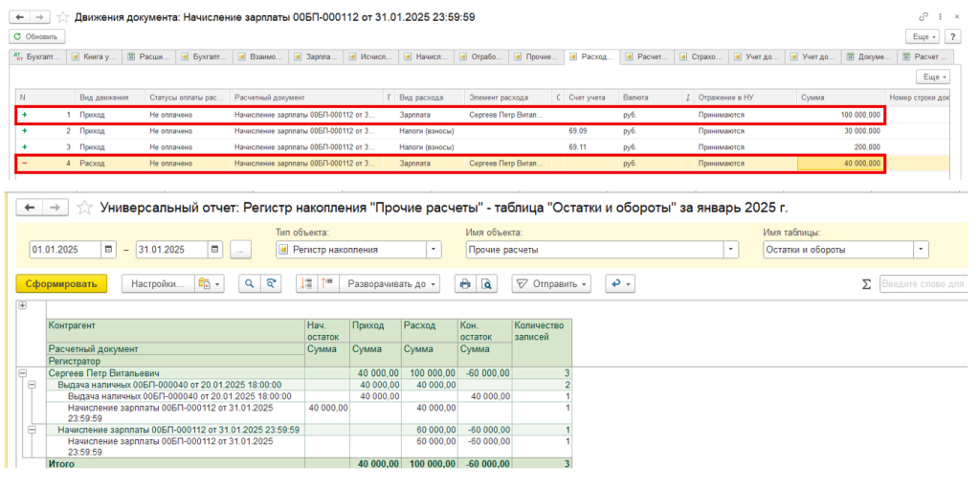Open the period selection ellipsis button

pyautogui.click(x=241, y=250)
